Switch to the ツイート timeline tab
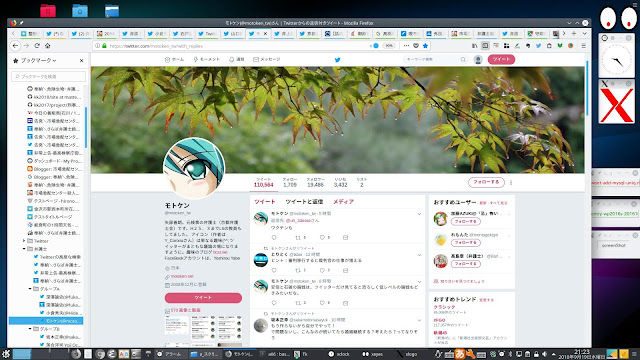 (x=264, y=202)
